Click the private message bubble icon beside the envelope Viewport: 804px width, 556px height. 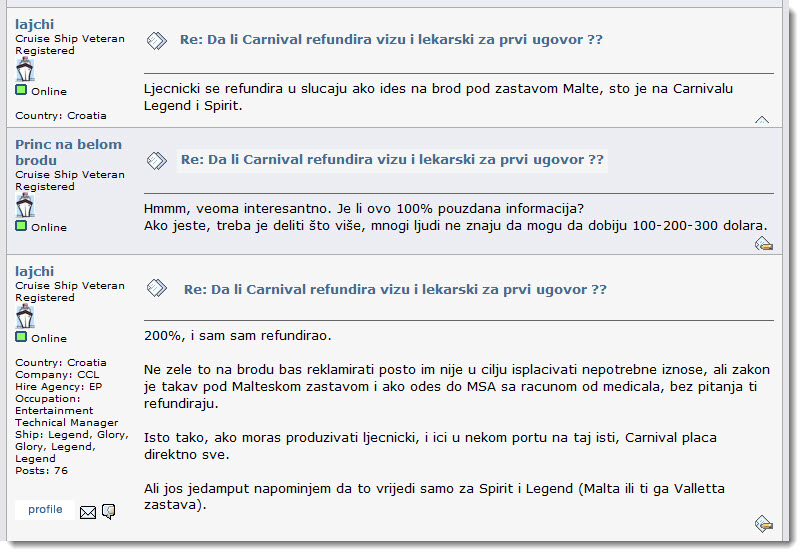coord(108,511)
